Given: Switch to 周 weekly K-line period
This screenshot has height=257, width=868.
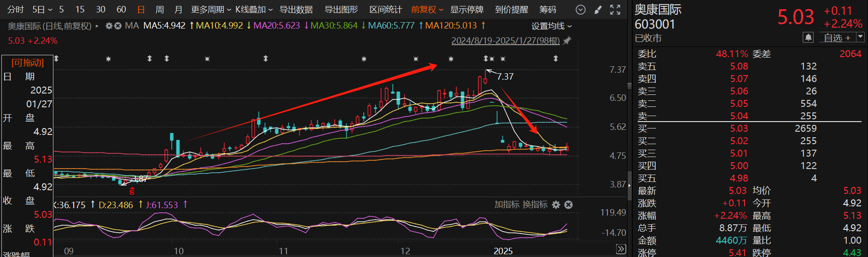Looking at the screenshot, I should [x=159, y=10].
